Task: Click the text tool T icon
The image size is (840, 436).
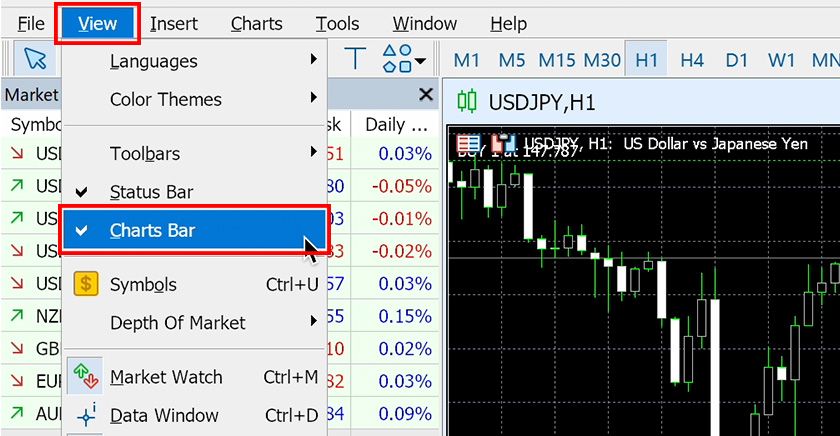Action: [355, 59]
